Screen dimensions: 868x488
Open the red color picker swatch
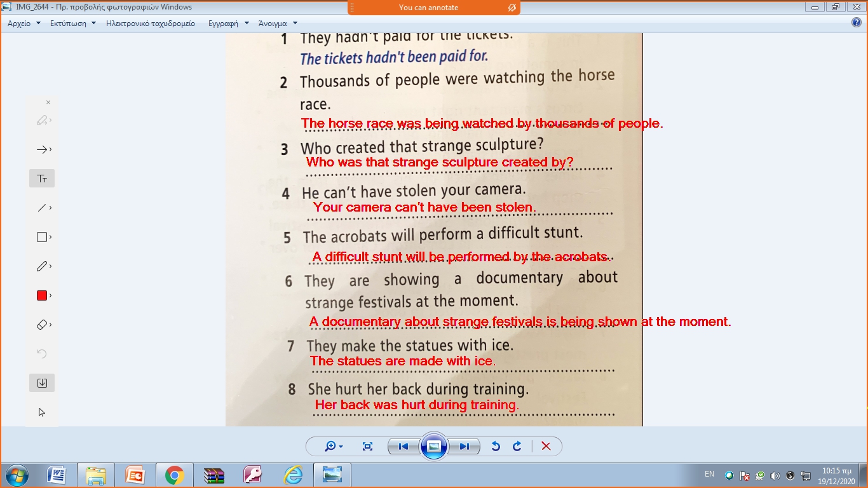(42, 295)
